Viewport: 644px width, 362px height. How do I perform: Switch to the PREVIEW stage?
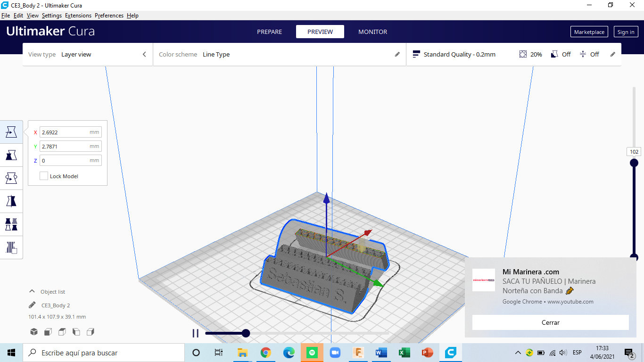pos(320,32)
